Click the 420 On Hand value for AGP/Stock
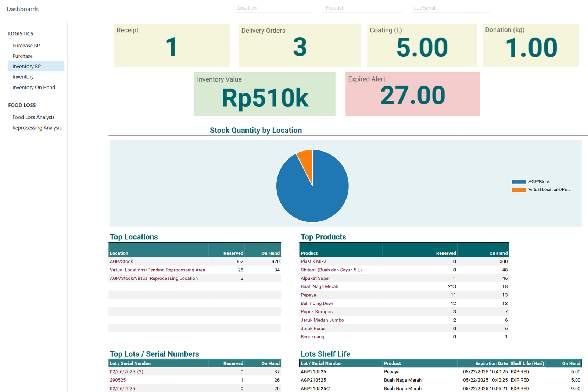This screenshot has height=392, width=588. (276, 261)
